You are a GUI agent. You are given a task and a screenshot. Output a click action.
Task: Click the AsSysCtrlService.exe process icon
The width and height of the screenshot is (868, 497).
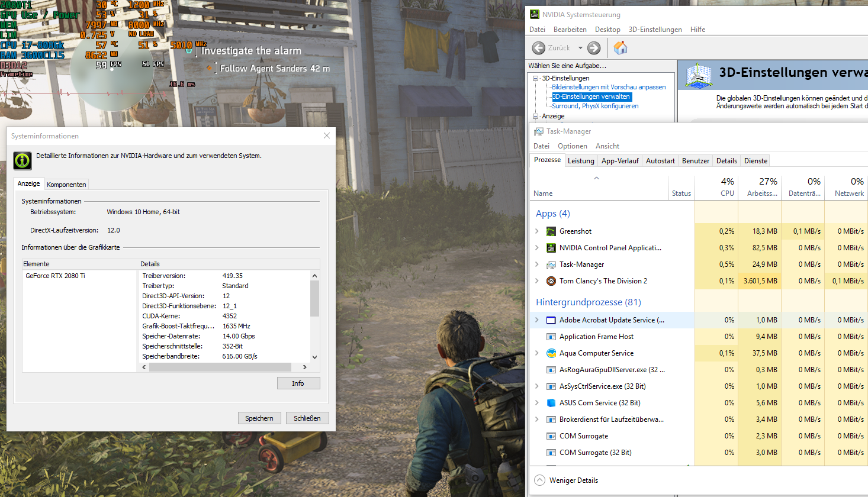pos(551,386)
